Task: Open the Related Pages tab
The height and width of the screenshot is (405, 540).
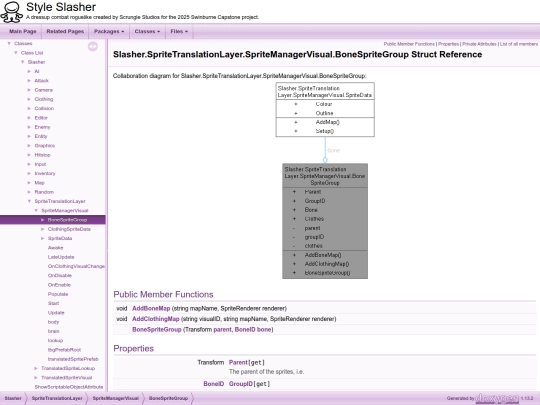Action: tap(65, 31)
